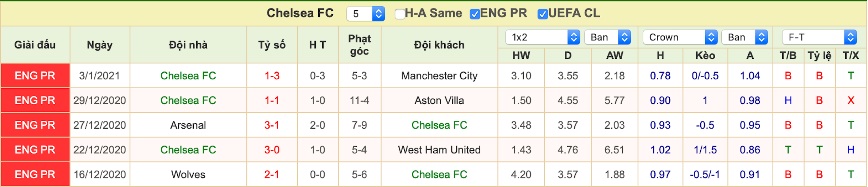Image resolution: width=868 pixels, height=187 pixels.
Task: Click the 1-3 score against Manchester City
Action: click(x=272, y=76)
